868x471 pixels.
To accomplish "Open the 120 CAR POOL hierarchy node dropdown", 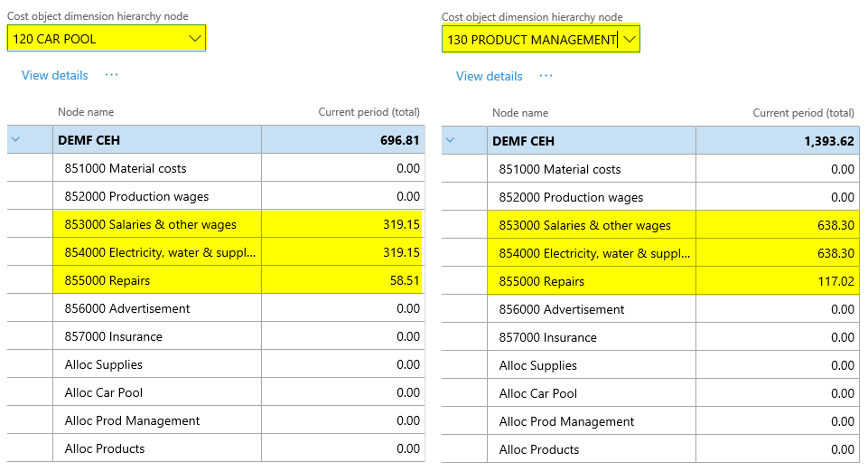I will point(194,38).
